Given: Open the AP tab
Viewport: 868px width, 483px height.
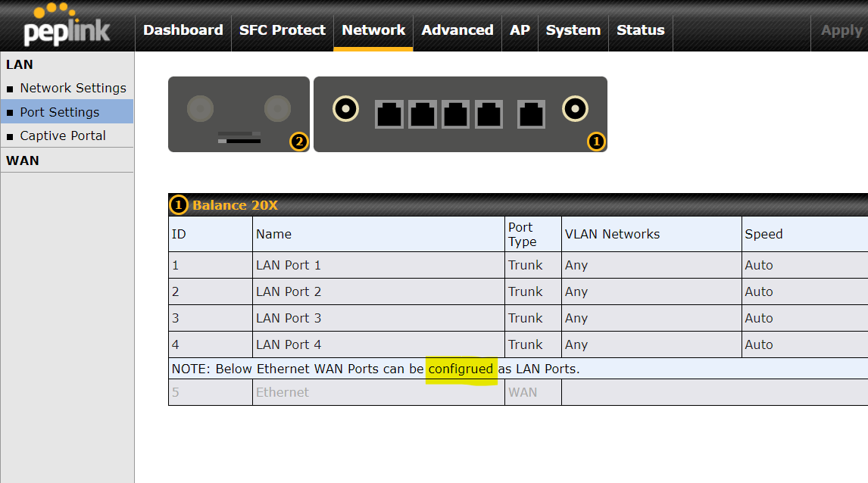Looking at the screenshot, I should (x=520, y=30).
